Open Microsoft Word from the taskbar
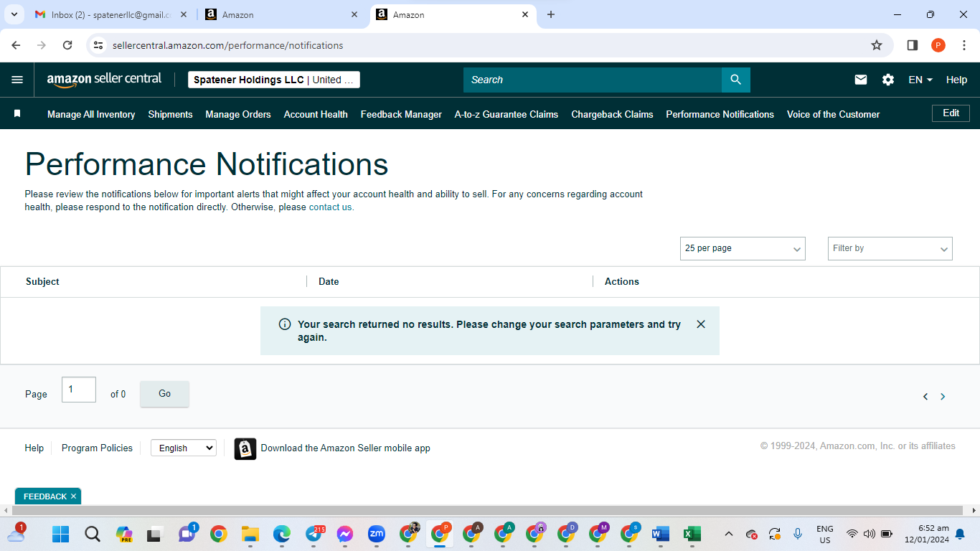 (660, 534)
